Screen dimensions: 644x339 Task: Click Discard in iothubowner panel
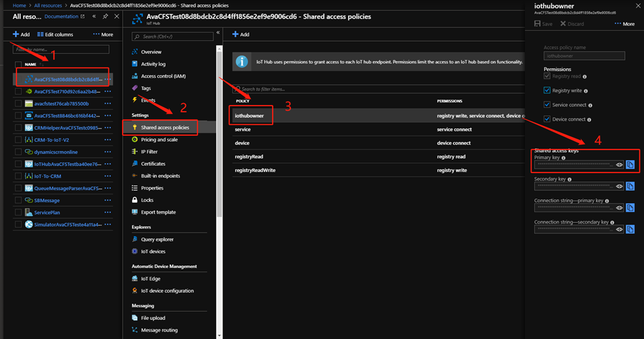[572, 24]
